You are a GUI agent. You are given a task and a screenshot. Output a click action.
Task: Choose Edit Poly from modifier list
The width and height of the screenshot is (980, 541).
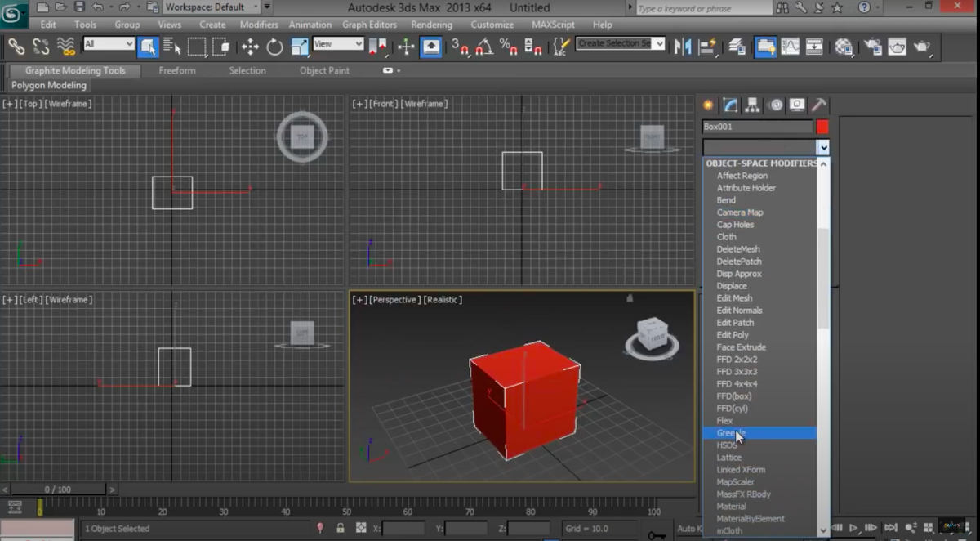coord(733,335)
